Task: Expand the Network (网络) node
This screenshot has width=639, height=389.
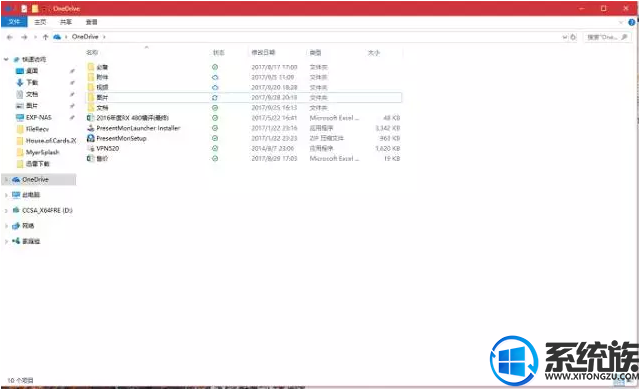Action: point(6,226)
